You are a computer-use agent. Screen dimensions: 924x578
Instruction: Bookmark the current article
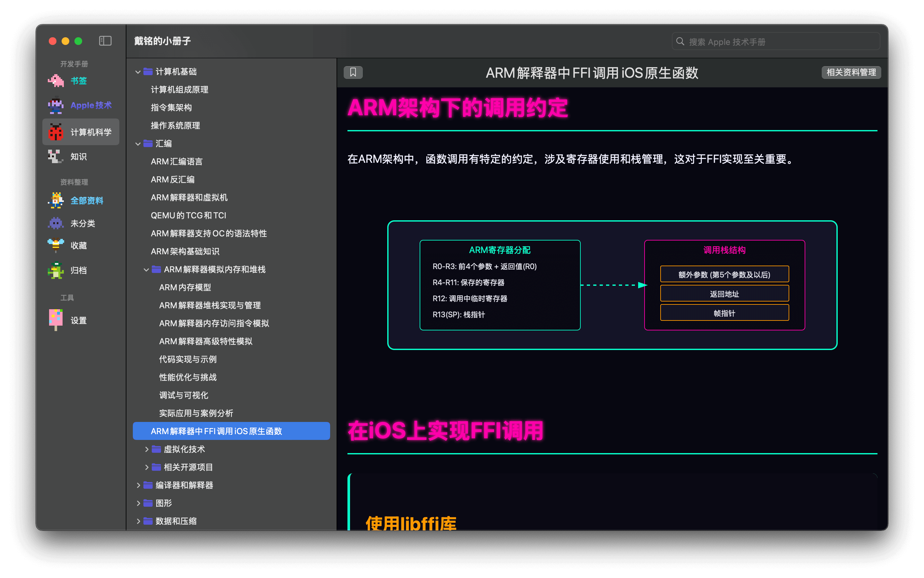[353, 72]
